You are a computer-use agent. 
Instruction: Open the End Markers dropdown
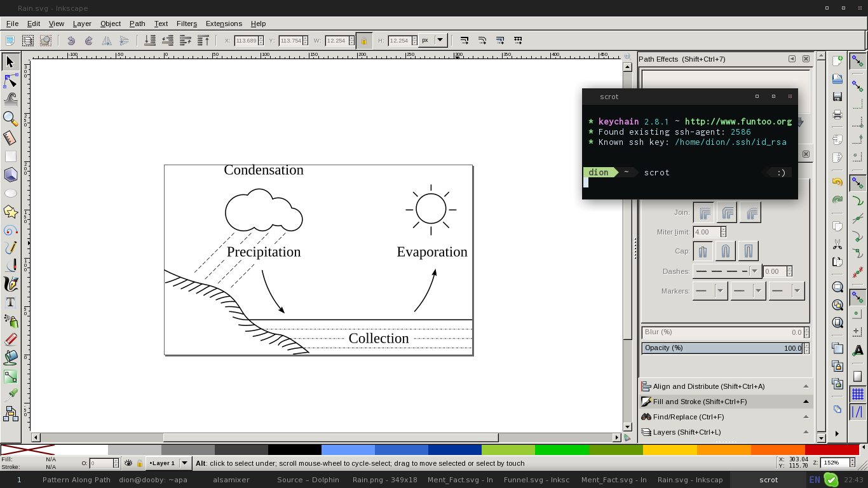coord(787,291)
